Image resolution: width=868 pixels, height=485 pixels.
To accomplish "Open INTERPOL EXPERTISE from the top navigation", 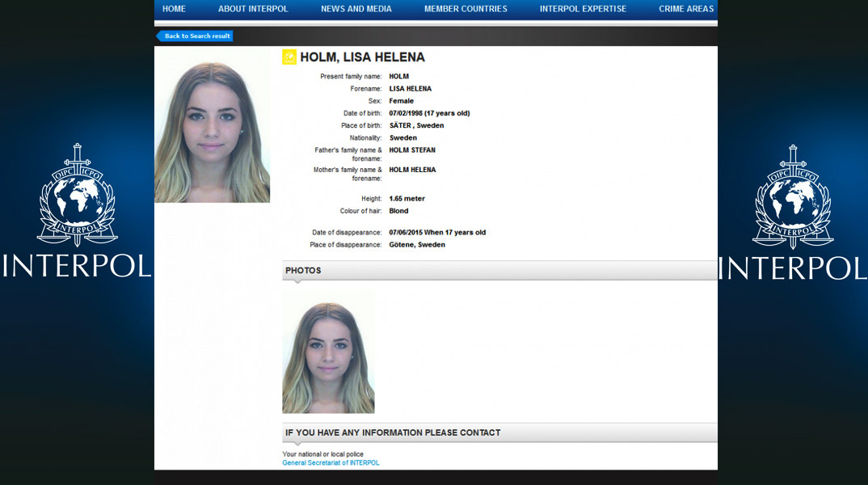I will 583,9.
